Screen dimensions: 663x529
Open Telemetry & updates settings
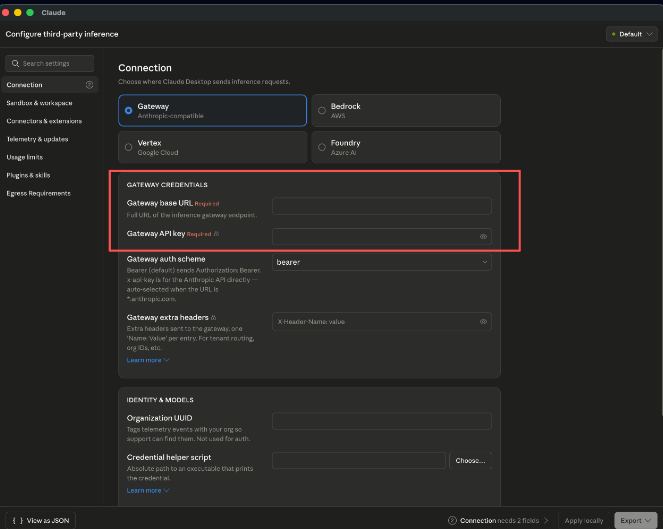pos(37,139)
